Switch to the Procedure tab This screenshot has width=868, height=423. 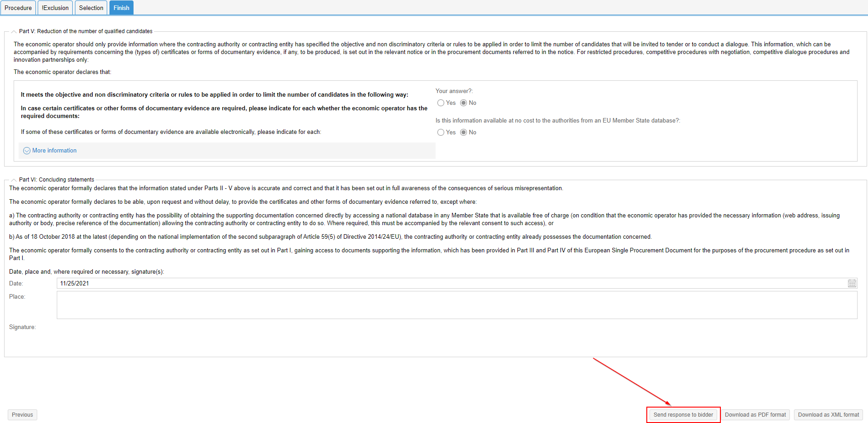coord(18,8)
